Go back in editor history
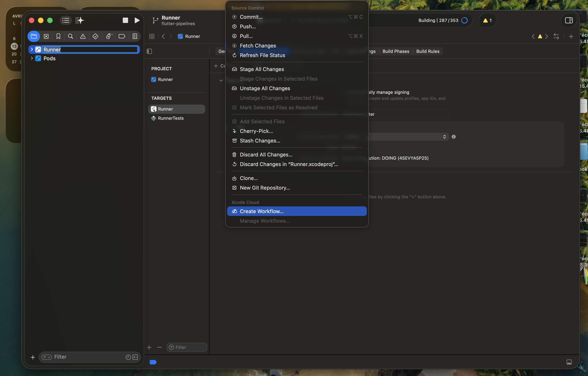The height and width of the screenshot is (376, 588). pos(163,36)
